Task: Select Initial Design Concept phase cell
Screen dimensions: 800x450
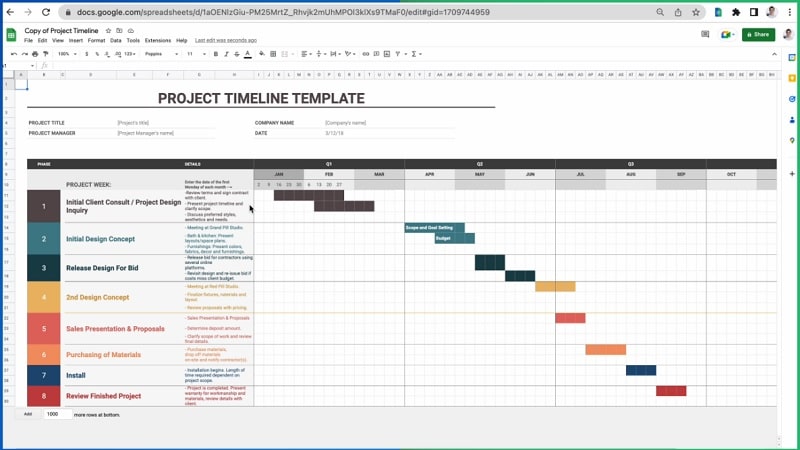Action: pyautogui.click(x=123, y=239)
